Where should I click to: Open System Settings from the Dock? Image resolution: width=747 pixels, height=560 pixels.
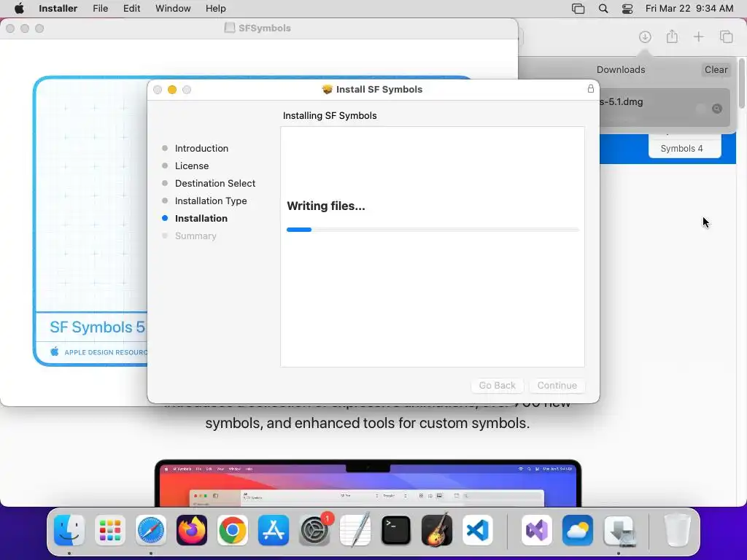click(314, 530)
